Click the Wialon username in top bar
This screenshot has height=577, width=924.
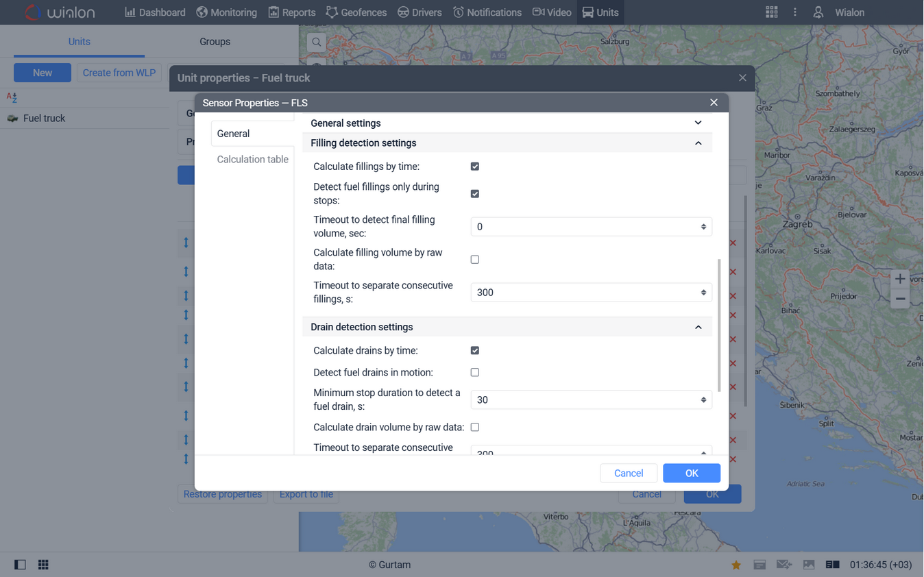(849, 12)
